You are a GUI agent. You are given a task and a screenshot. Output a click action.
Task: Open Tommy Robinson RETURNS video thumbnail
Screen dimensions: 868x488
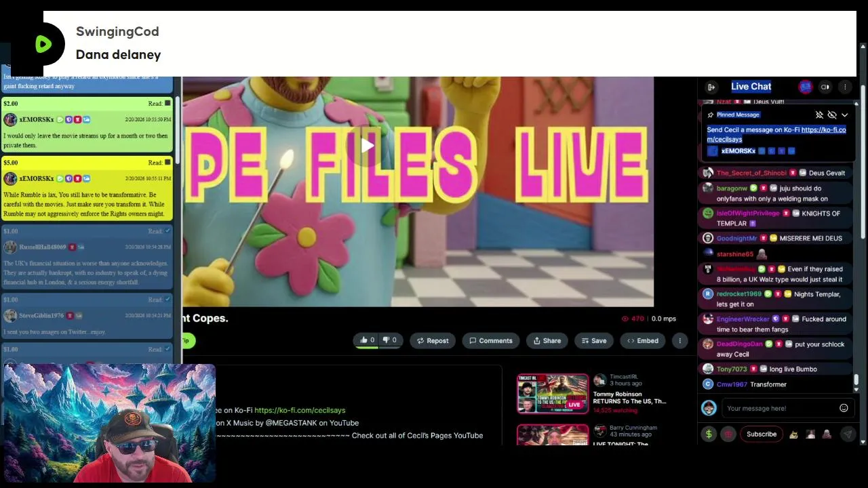(553, 393)
